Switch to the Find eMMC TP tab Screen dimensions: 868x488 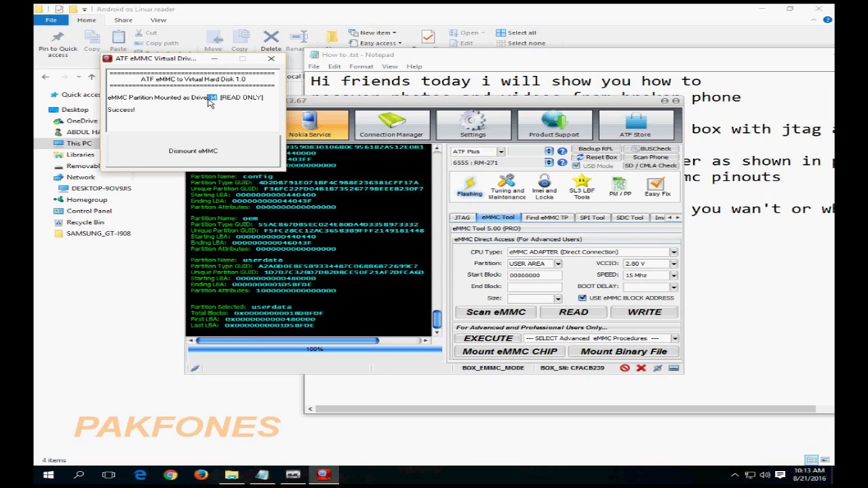point(547,218)
